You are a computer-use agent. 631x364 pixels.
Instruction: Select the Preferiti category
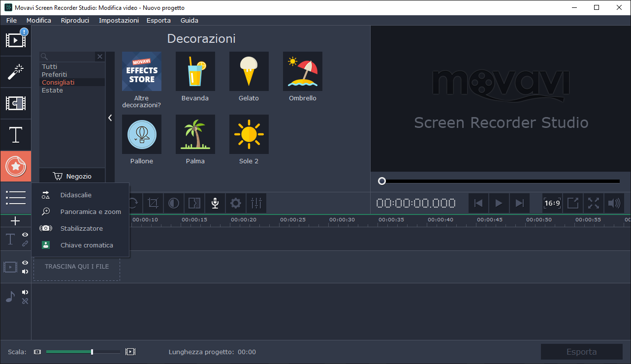[72, 74]
